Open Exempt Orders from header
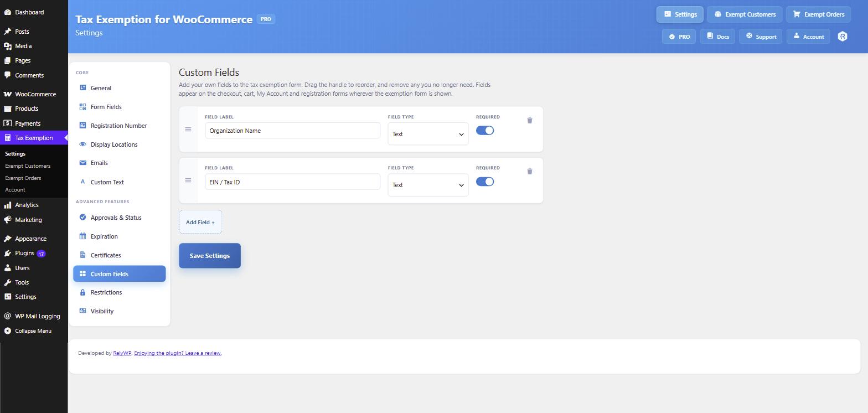The height and width of the screenshot is (413, 868). [x=818, y=14]
